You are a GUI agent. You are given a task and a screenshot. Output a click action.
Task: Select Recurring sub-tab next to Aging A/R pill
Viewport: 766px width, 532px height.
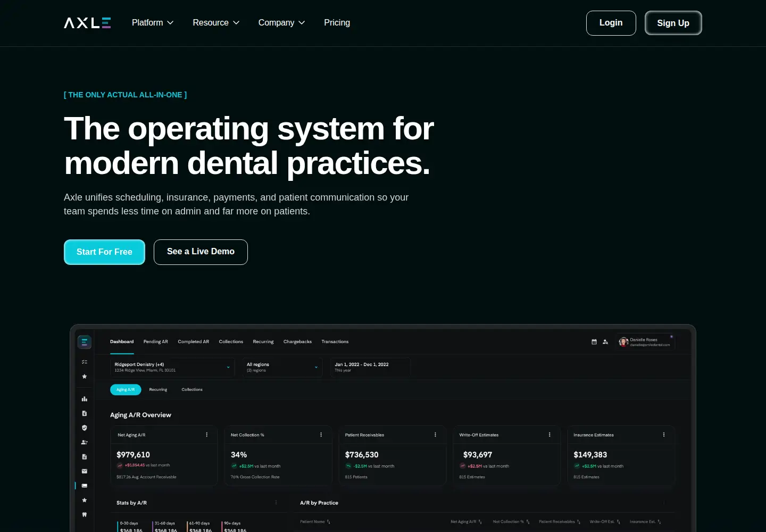[158, 389]
